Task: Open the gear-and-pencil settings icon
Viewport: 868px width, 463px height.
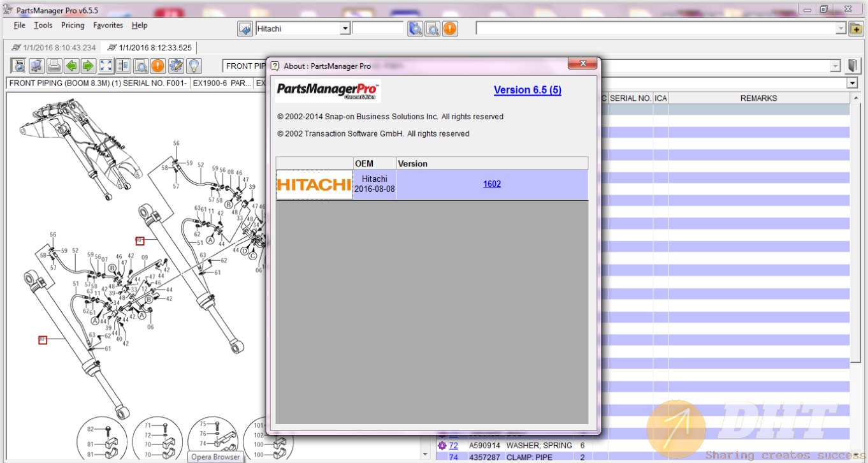Action: (x=176, y=66)
